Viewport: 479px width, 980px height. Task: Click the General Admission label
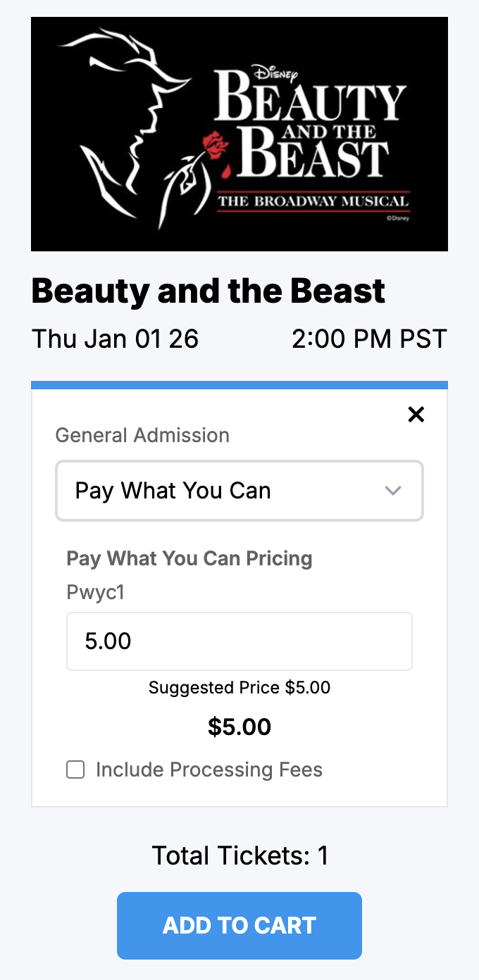142,435
